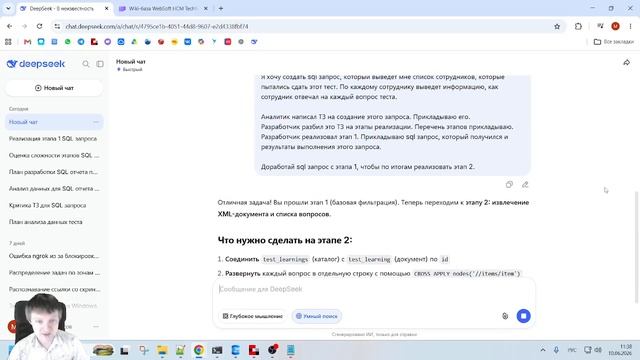Image resolution: width=640 pixels, height=360 pixels.
Task: Close the DeepSeek browser tab
Action: coord(107,8)
